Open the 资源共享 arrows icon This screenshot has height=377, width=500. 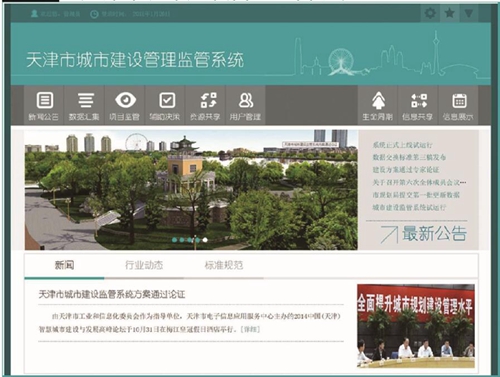pyautogui.click(x=208, y=100)
